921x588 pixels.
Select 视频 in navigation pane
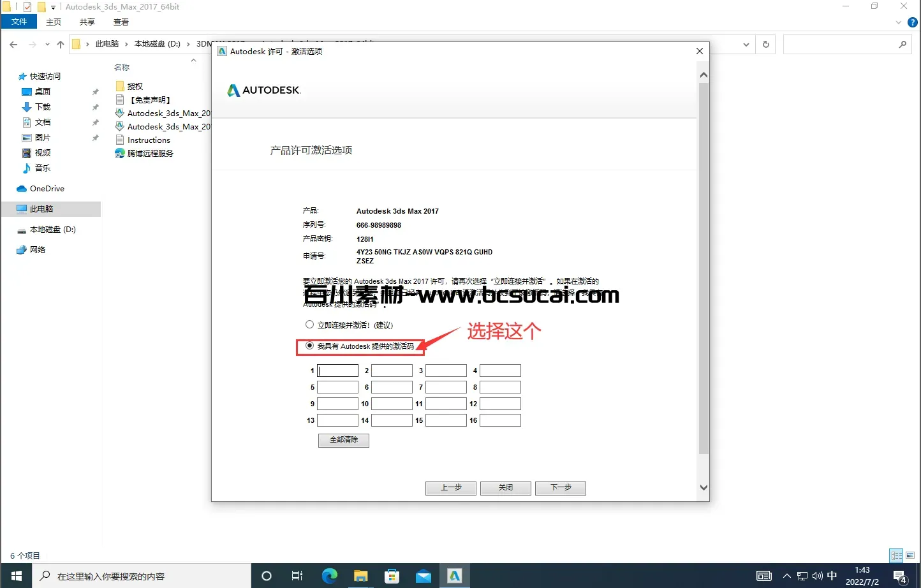[x=43, y=152]
